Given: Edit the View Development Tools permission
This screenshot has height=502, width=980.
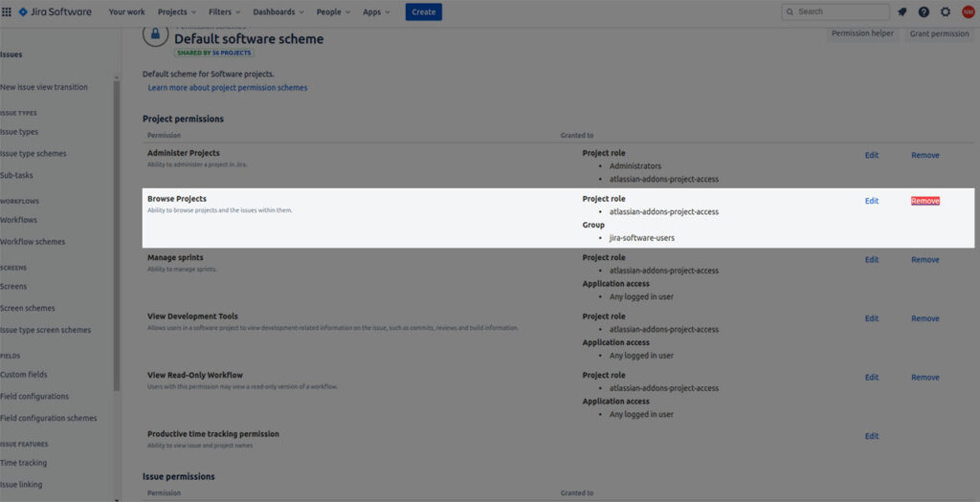Looking at the screenshot, I should pyautogui.click(x=872, y=318).
